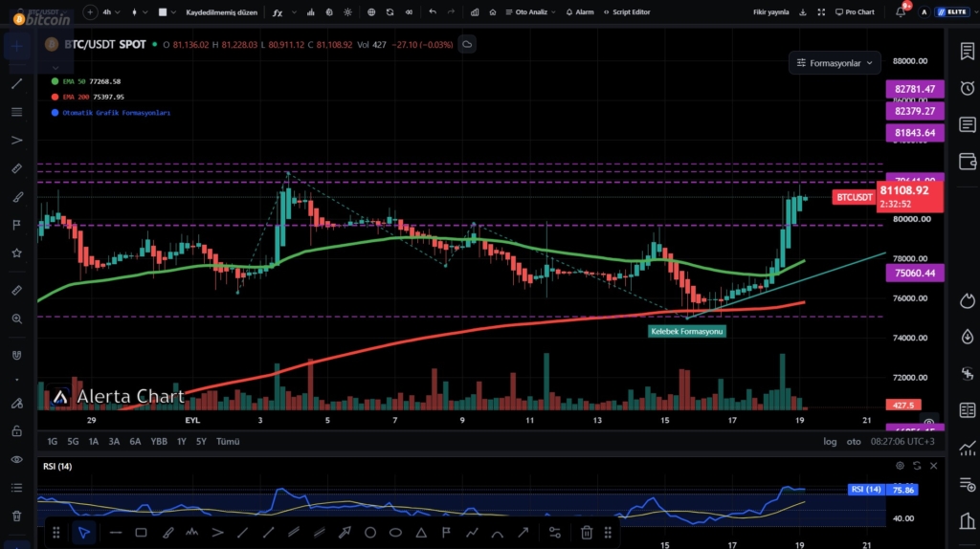Pick the curve arc drawing tool
Viewport: 980px width, 549px height.
click(x=498, y=533)
